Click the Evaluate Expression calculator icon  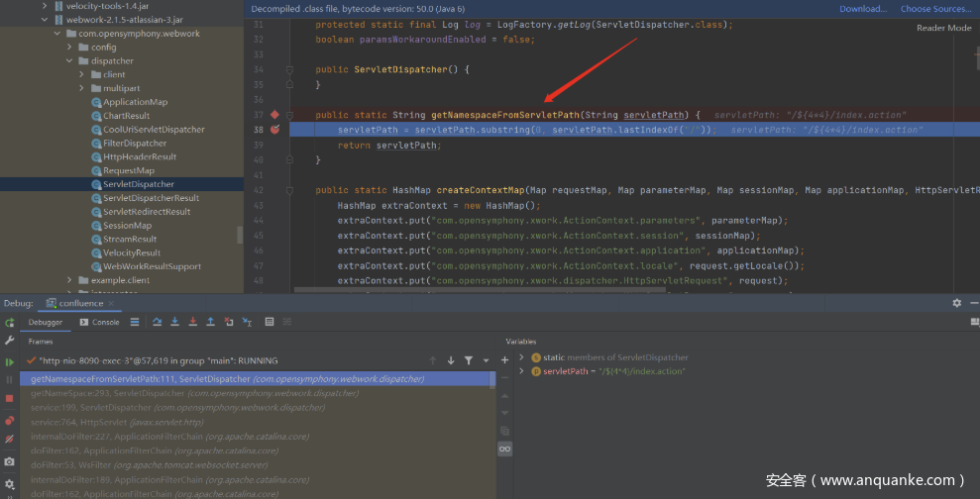270,322
